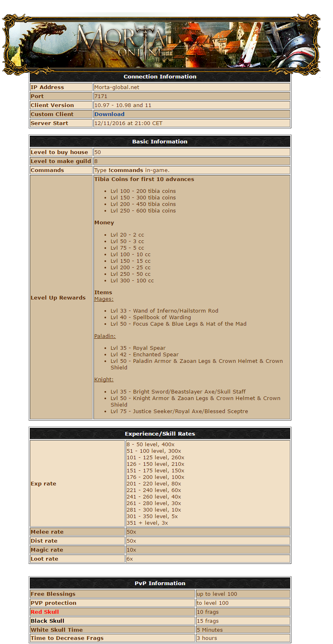The width and height of the screenshot is (333, 644).
Task: Click the Level to buy house value 50
Action: click(98, 152)
